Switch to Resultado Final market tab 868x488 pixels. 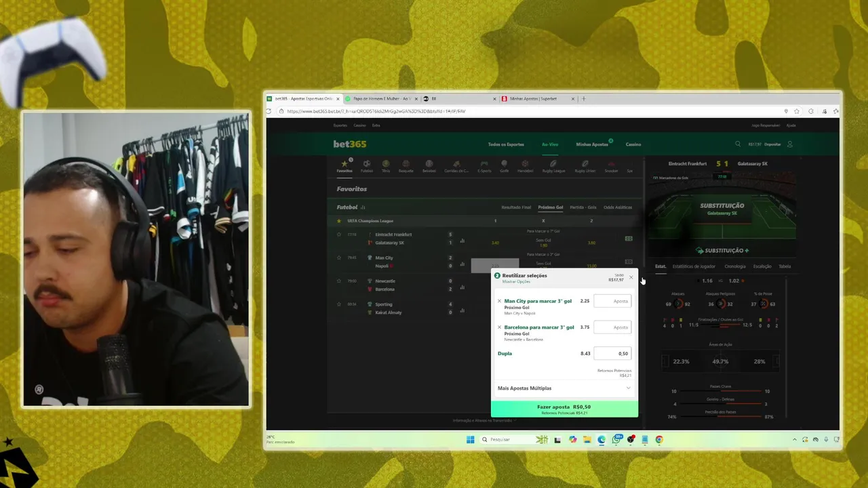(x=516, y=207)
